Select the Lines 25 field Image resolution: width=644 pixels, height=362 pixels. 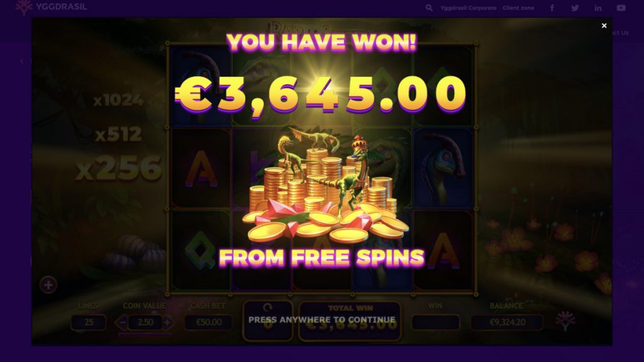pyautogui.click(x=88, y=322)
